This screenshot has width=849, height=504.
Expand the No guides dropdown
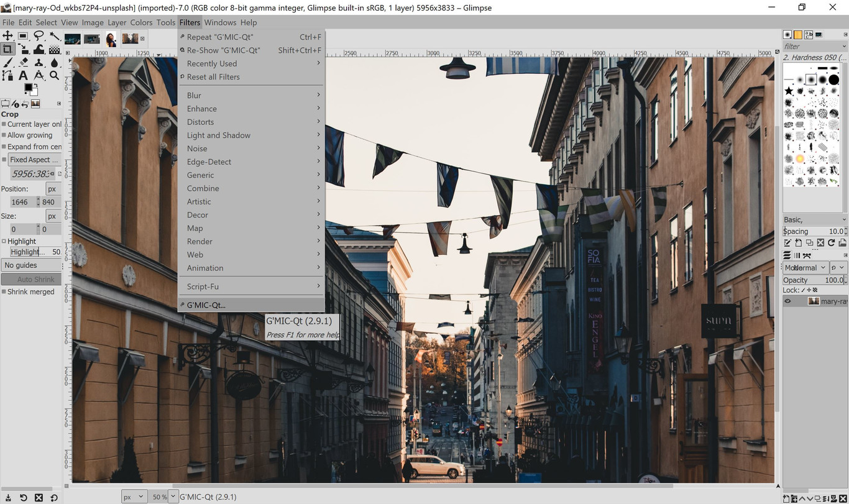31,265
